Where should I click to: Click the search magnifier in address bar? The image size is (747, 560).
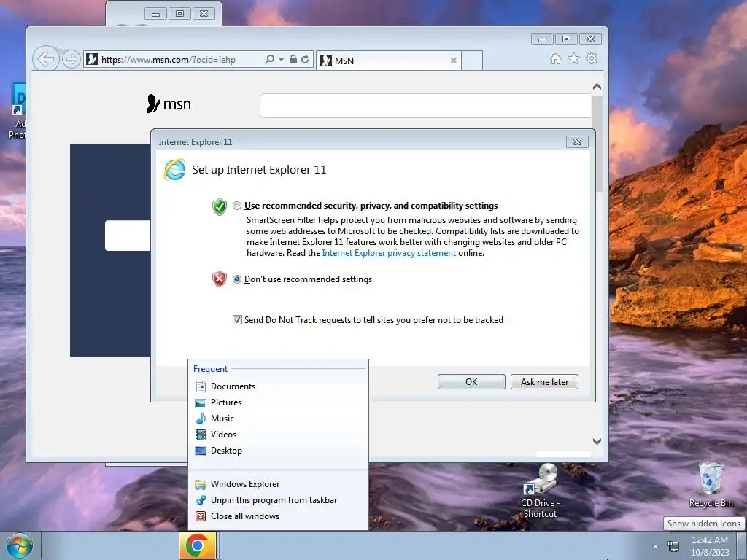(x=269, y=60)
